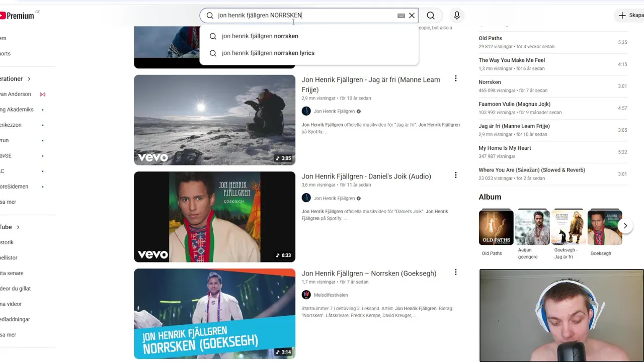Choose suggestion 'jon henrik fjällgren norrsken lyrics'

[309, 53]
